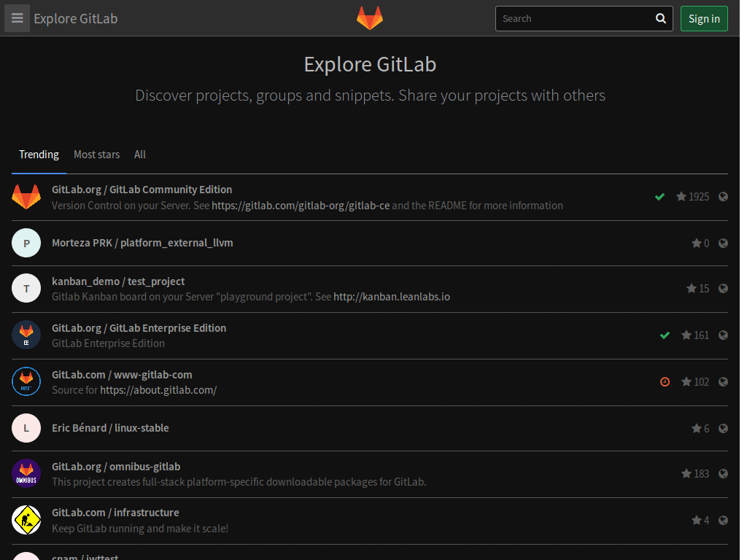Click the search magnifier icon

tap(660, 18)
